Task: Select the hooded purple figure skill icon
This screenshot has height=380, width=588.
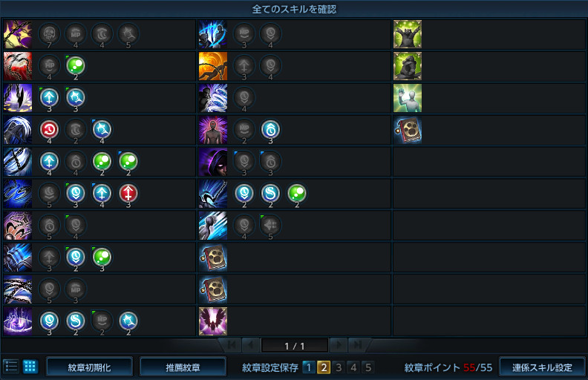Action: [x=213, y=162]
